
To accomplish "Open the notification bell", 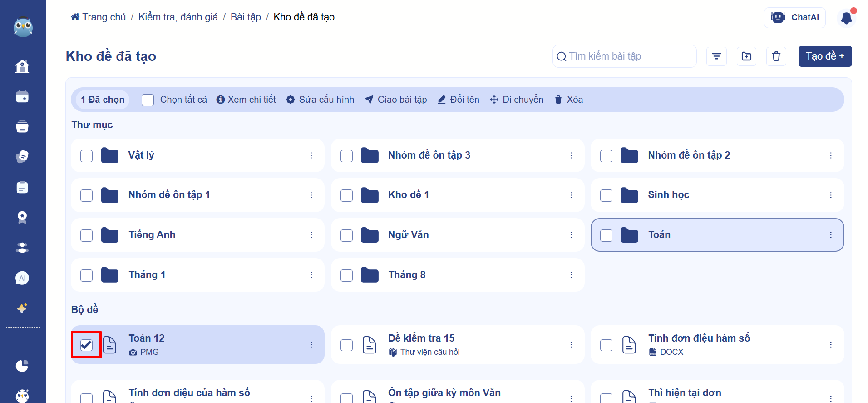I will [x=846, y=18].
